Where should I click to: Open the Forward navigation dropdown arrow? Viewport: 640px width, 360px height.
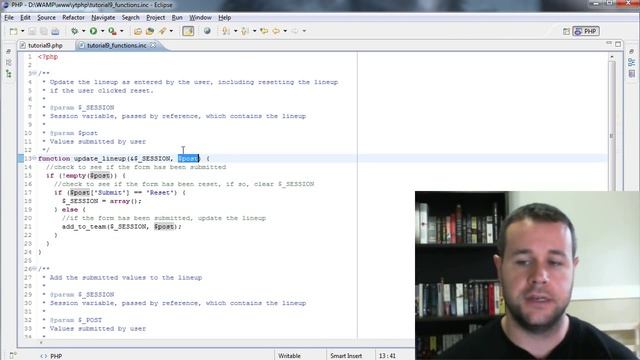[304, 31]
